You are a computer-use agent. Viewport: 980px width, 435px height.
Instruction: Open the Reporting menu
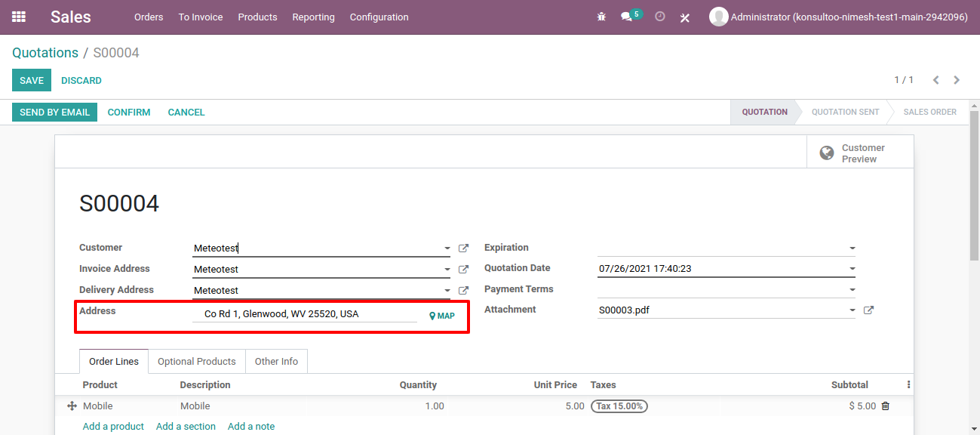click(x=313, y=17)
